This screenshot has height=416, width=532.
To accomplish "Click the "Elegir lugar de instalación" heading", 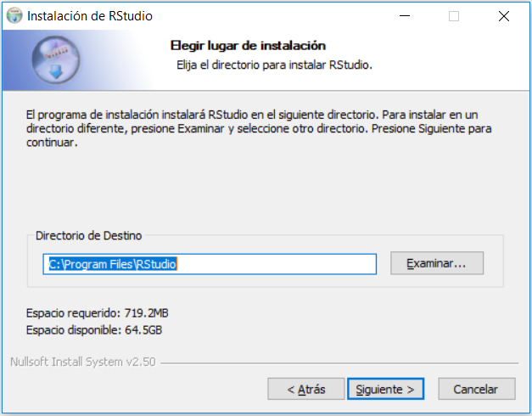I will 248,46.
